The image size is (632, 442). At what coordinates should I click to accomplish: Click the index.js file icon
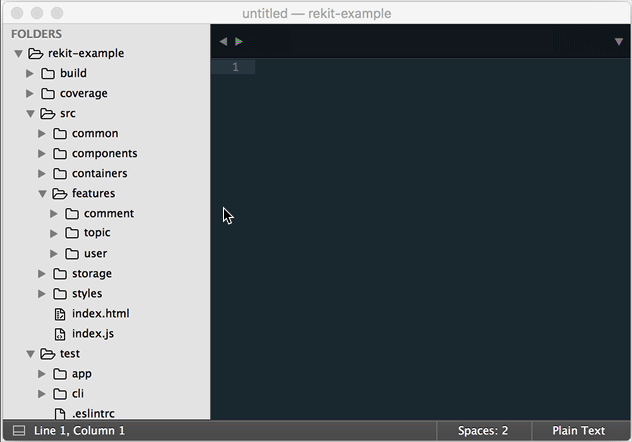coord(60,334)
